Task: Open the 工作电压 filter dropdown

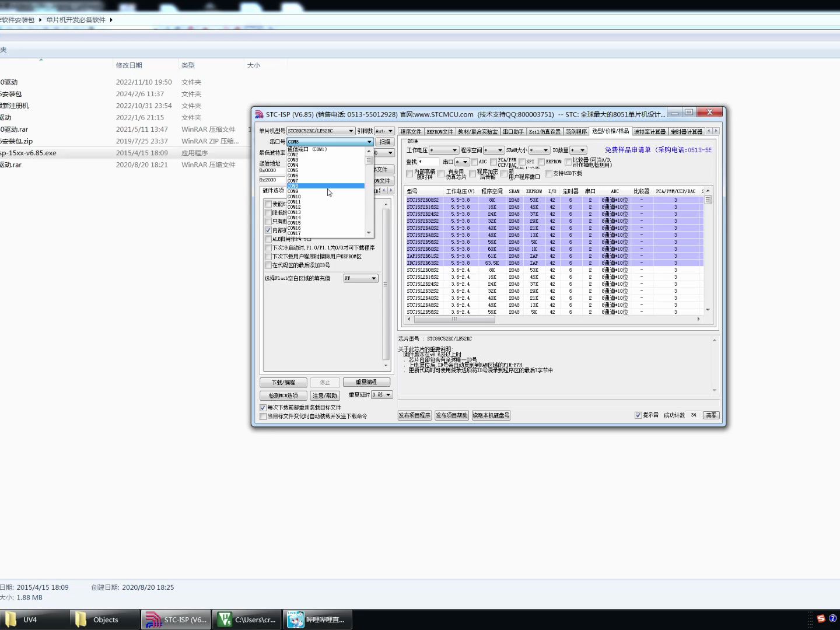Action: click(443, 150)
